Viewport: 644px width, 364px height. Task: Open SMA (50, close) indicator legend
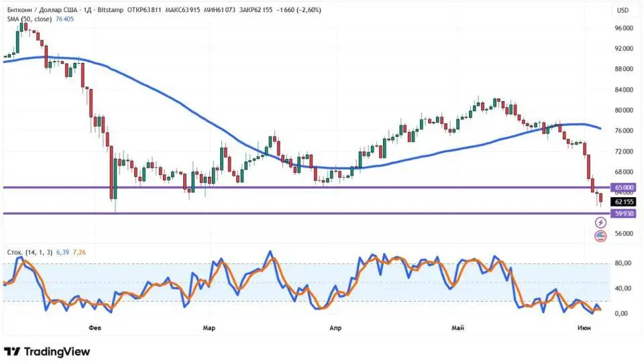click(29, 19)
